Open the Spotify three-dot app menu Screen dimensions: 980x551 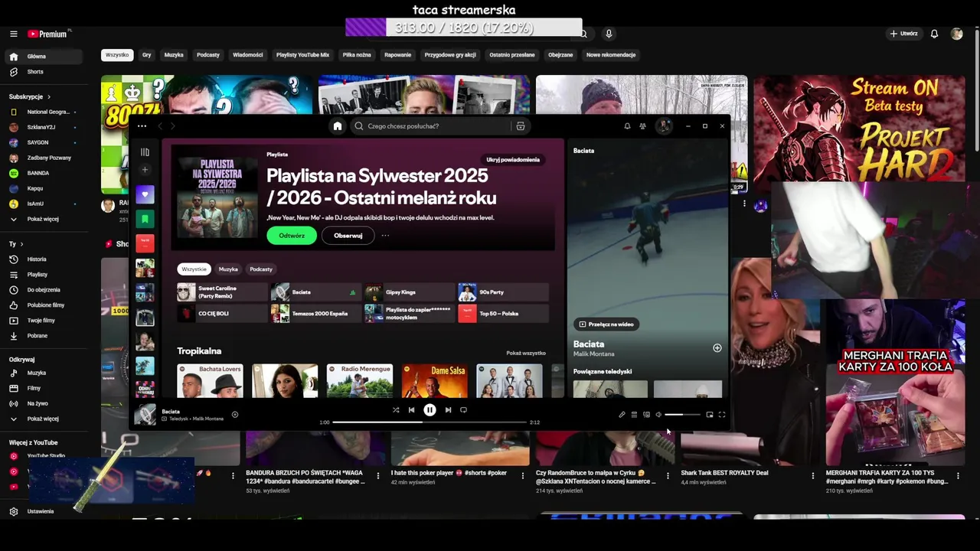point(142,126)
